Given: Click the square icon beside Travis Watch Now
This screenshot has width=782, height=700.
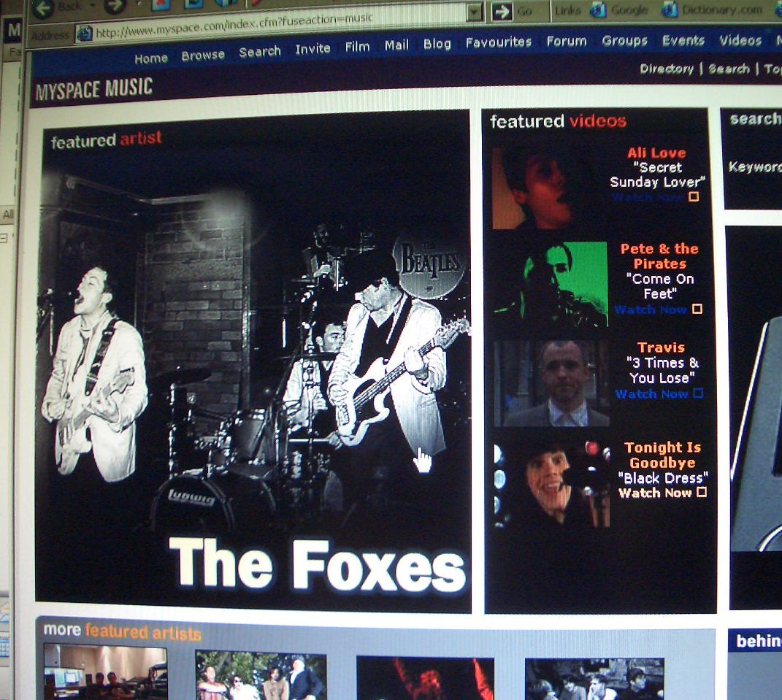Looking at the screenshot, I should 698,393.
